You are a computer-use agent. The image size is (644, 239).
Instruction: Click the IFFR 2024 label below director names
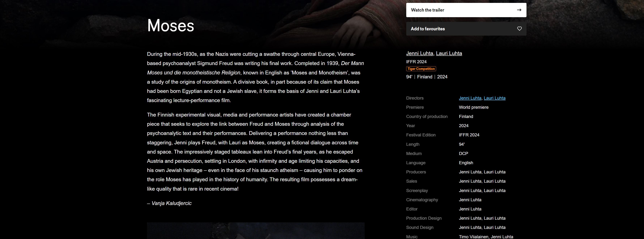point(416,62)
